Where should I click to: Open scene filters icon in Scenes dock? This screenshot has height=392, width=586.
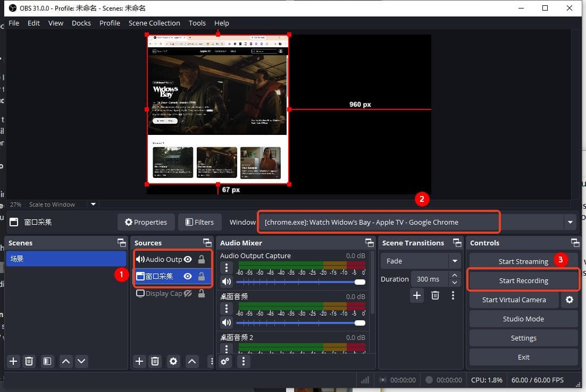pyautogui.click(x=47, y=361)
